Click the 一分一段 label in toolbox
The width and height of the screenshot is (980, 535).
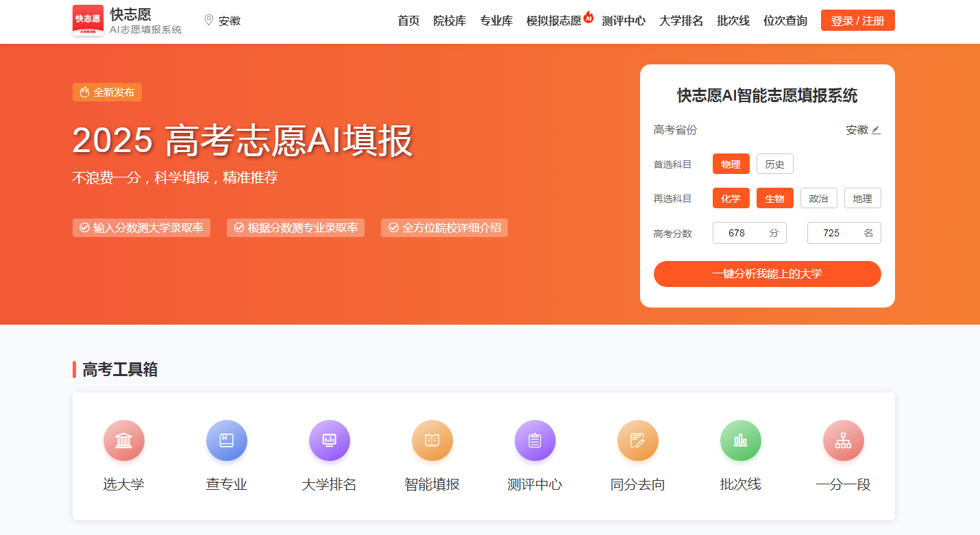point(844,484)
